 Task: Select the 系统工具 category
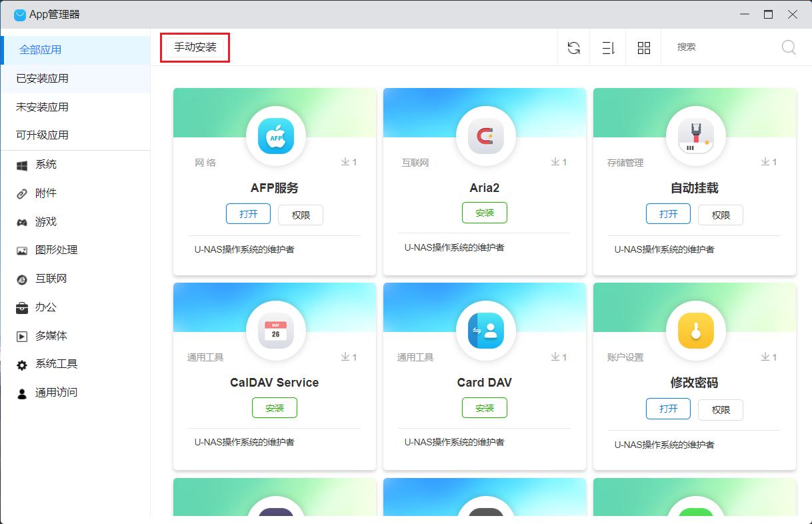pyautogui.click(x=56, y=364)
